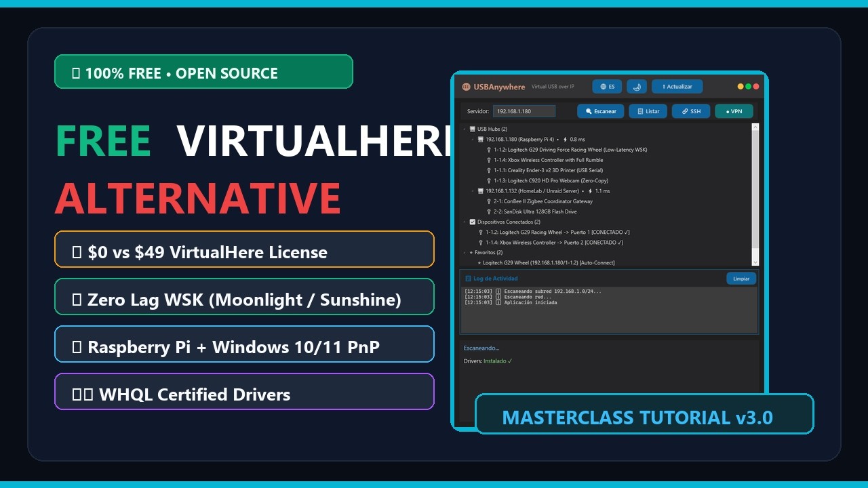The image size is (868, 488).
Task: Select the Xbox Controller with Full Rumble icon
Action: tap(489, 160)
